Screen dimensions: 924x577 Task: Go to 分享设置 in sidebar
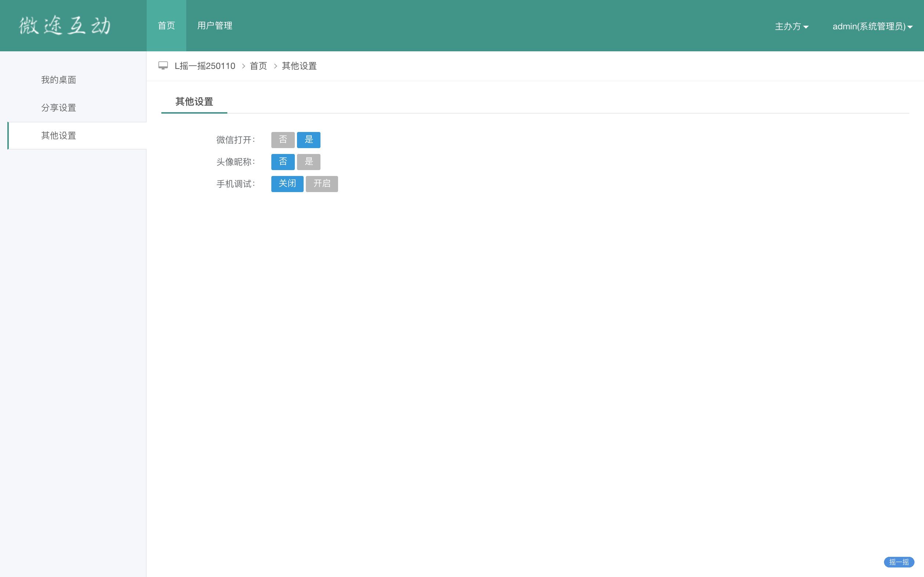59,108
